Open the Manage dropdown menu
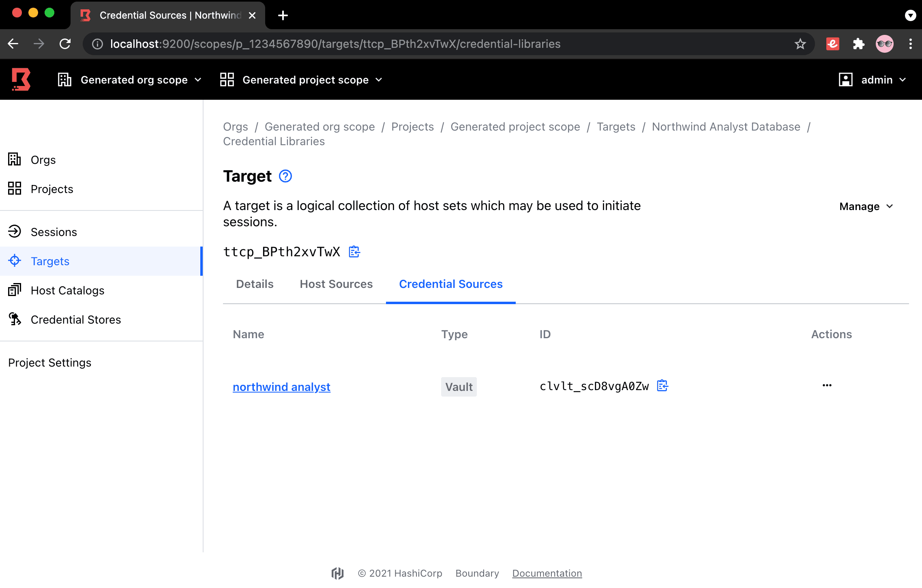 pos(866,206)
